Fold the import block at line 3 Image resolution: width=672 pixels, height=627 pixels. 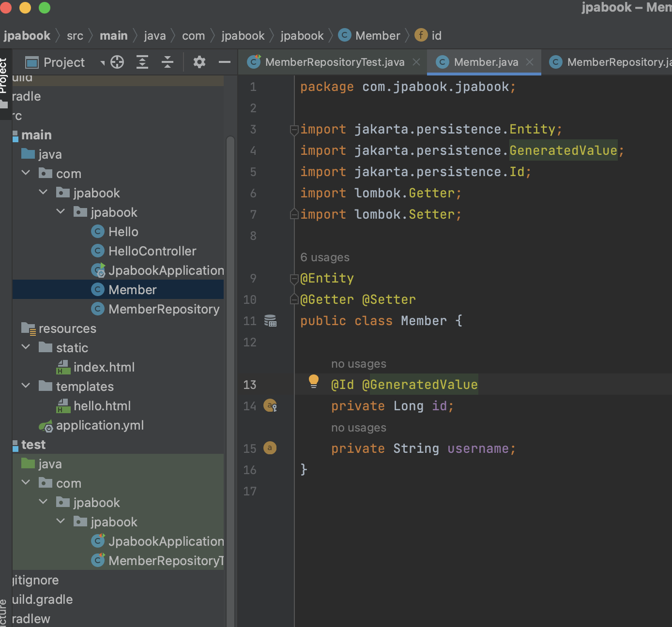coord(294,130)
